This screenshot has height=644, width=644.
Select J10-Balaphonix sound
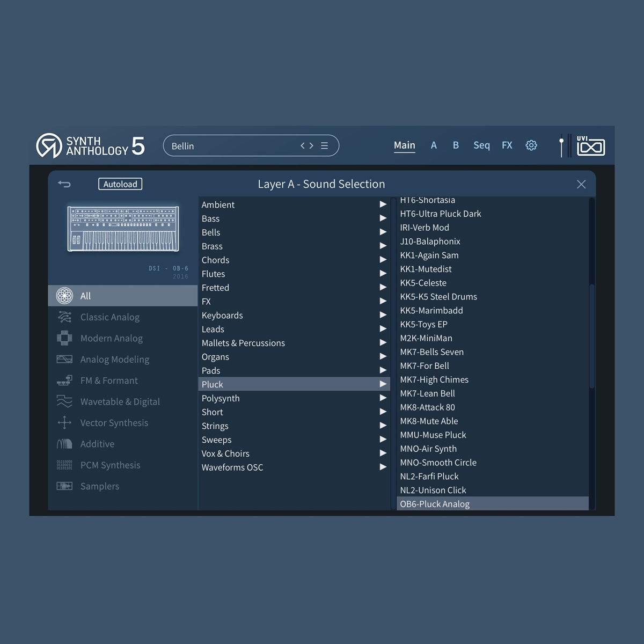point(493,241)
